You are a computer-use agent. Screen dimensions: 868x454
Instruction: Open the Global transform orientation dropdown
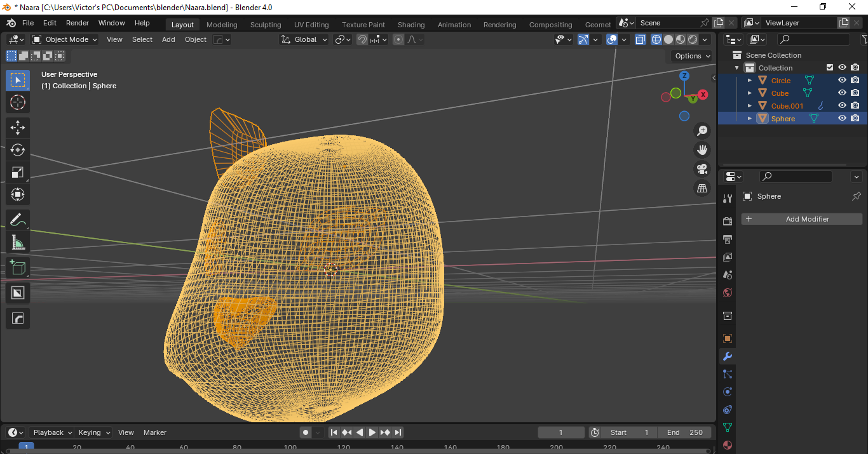click(x=304, y=39)
